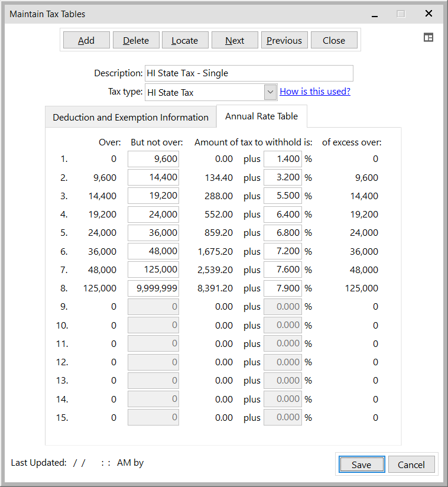The height and width of the screenshot is (487, 448).
Task: Select the Annual Rate Table tab
Action: (x=261, y=116)
